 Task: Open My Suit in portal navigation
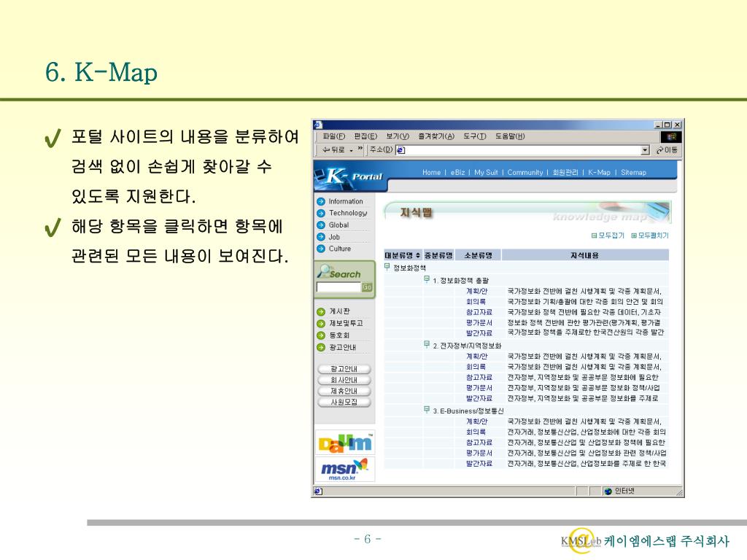[486, 172]
